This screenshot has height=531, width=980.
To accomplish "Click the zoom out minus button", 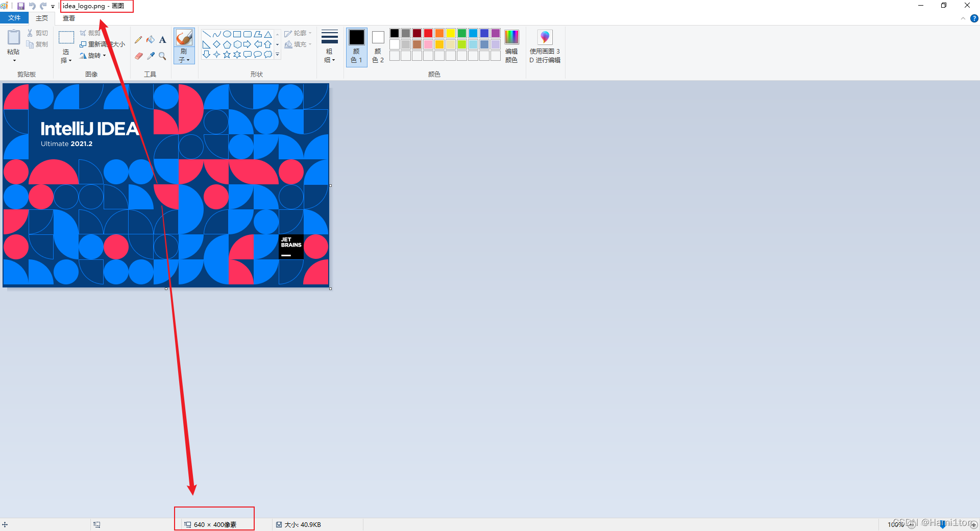I will click(912, 524).
